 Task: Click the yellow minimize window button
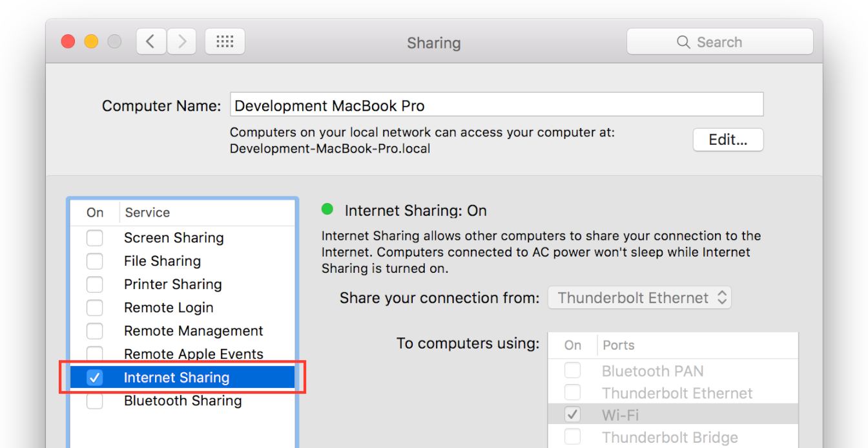pyautogui.click(x=91, y=42)
